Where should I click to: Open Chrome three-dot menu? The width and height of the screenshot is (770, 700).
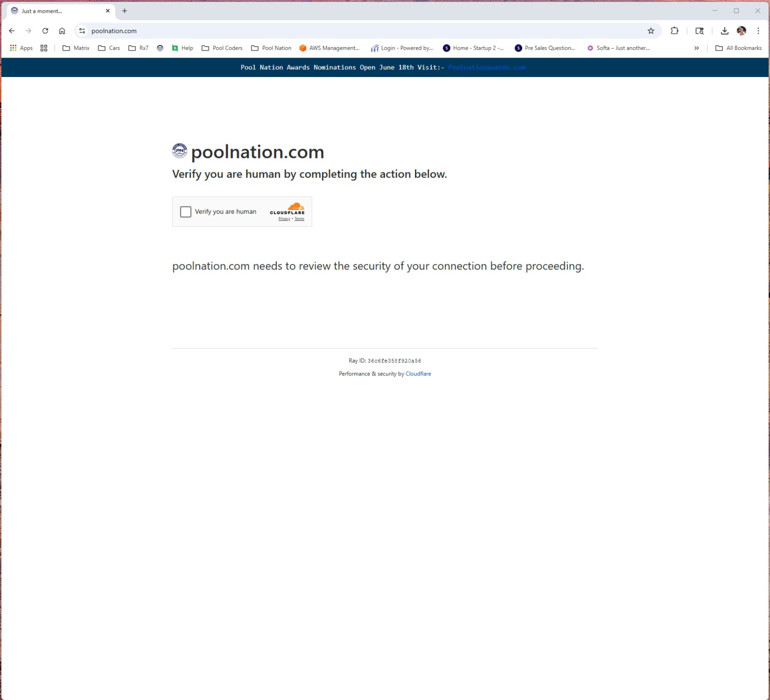(x=758, y=31)
